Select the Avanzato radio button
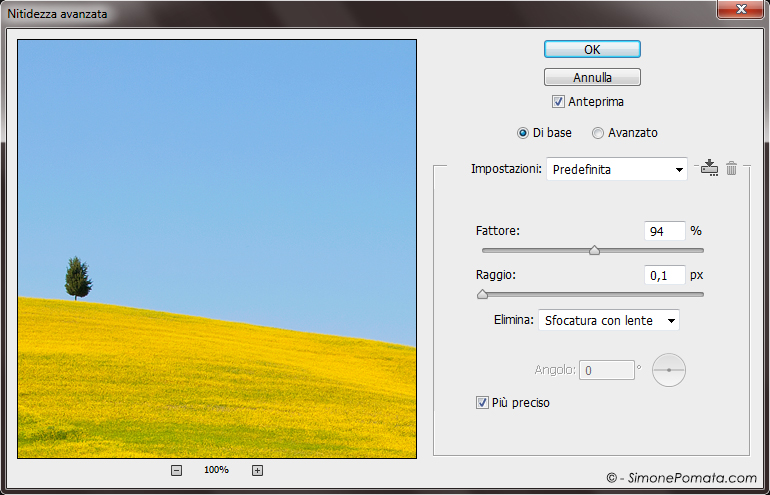Screen dimensions: 770x495 (598, 133)
